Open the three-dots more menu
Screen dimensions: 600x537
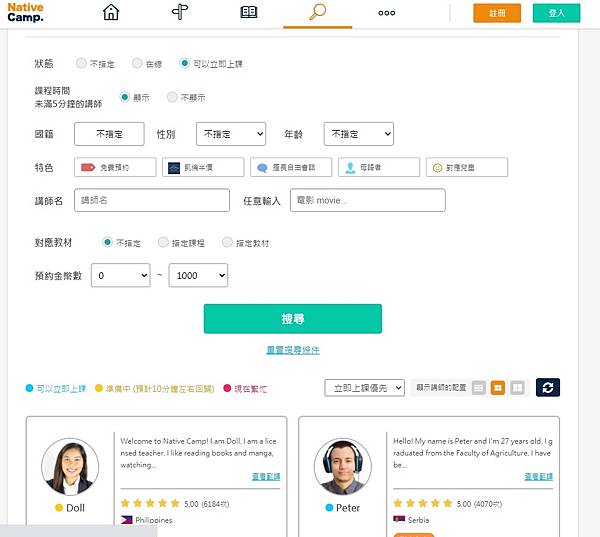click(x=386, y=13)
